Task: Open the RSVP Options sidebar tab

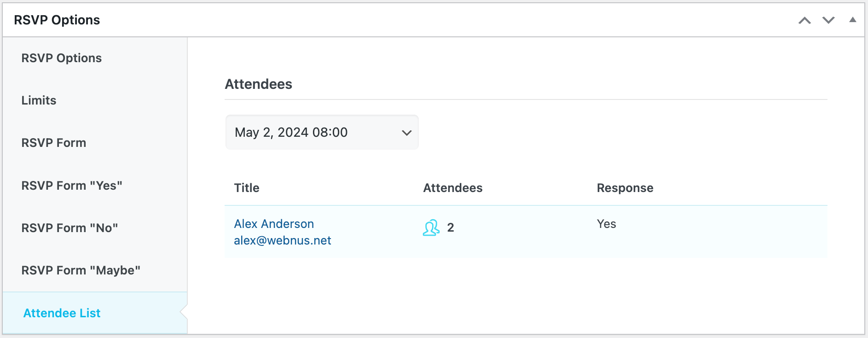Action: [x=62, y=58]
